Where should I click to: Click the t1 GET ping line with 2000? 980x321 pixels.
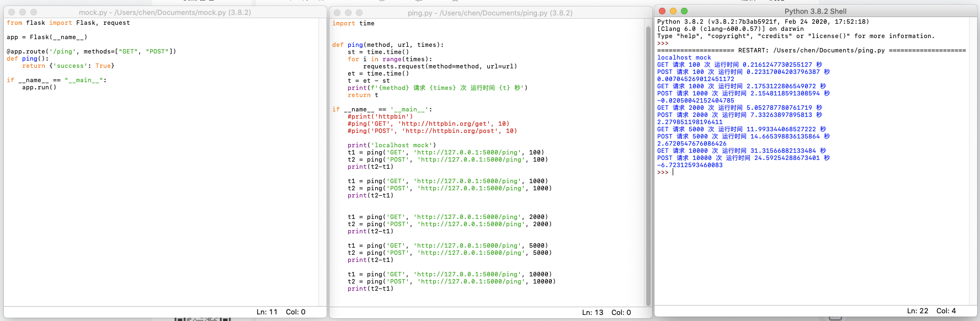click(x=448, y=217)
